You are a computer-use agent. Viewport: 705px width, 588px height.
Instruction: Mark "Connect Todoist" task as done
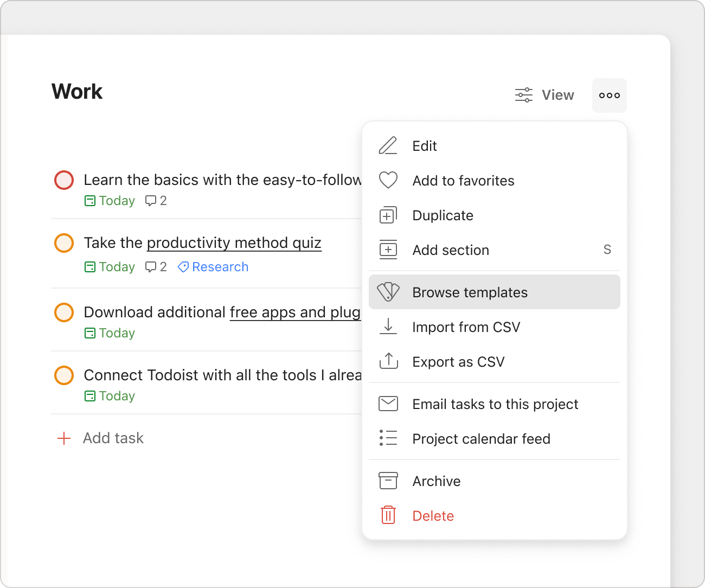[63, 375]
